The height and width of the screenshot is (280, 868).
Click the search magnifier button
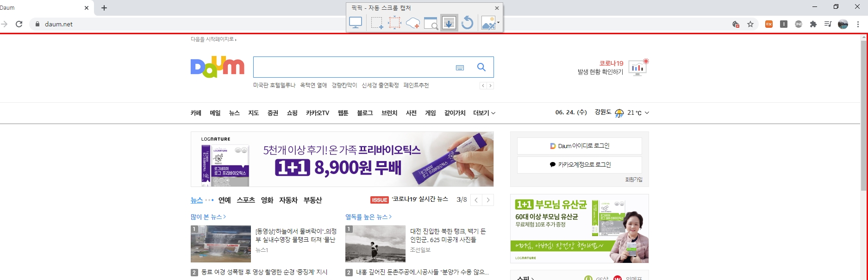coord(481,67)
